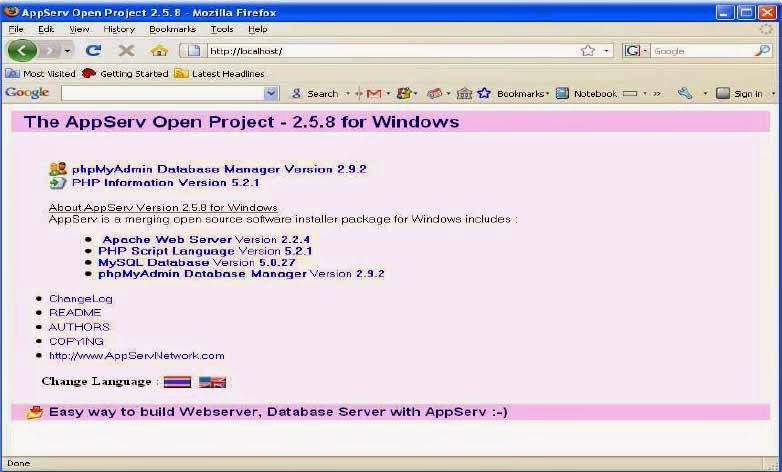
Task: Open PHP Information Version 5.2.1 link
Action: (x=166, y=183)
